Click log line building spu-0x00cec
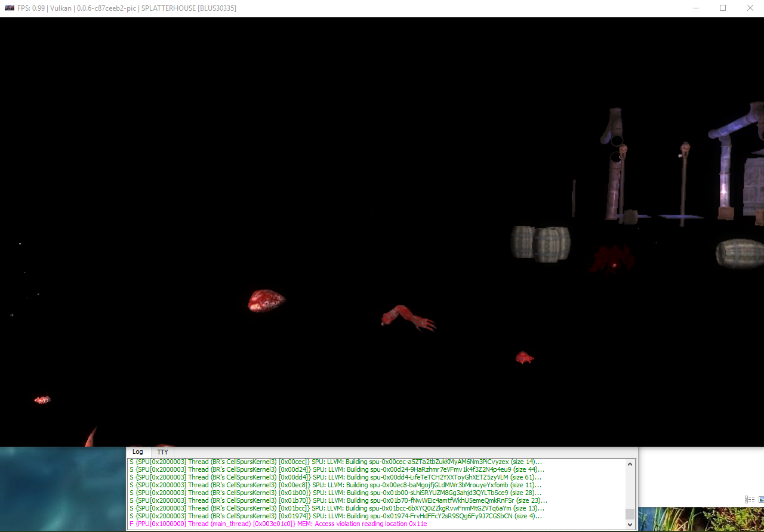Image resolution: width=764 pixels, height=532 pixels. (x=335, y=462)
